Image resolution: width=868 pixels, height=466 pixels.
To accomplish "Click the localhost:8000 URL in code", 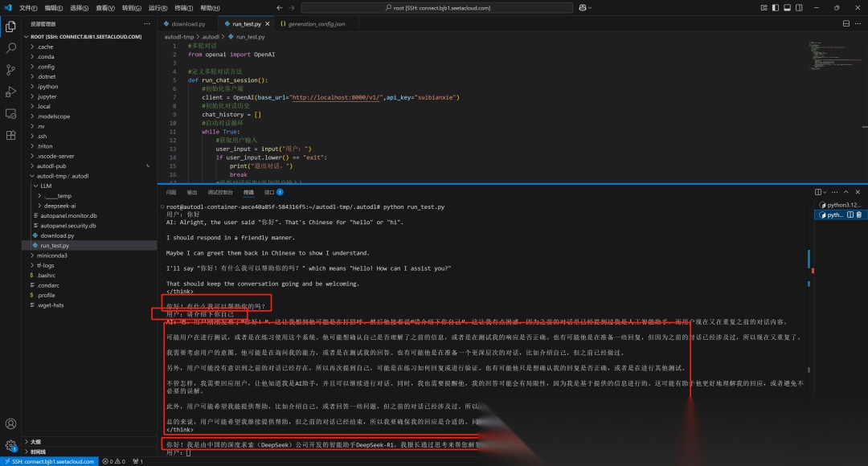I will point(337,97).
